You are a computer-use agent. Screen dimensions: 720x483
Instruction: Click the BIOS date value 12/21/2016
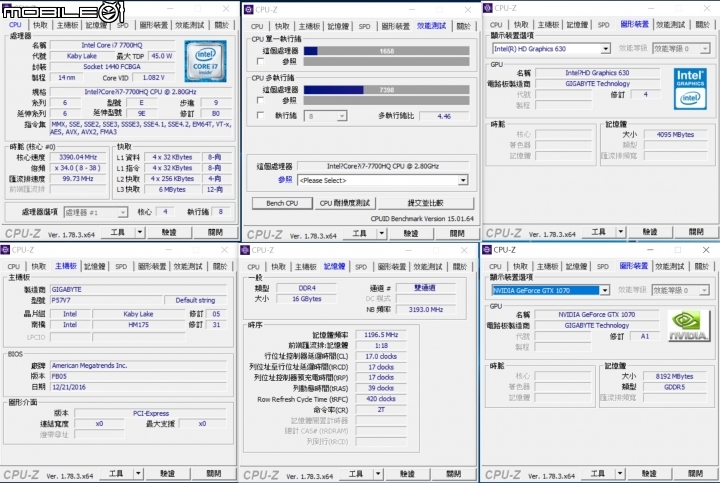pyautogui.click(x=138, y=387)
